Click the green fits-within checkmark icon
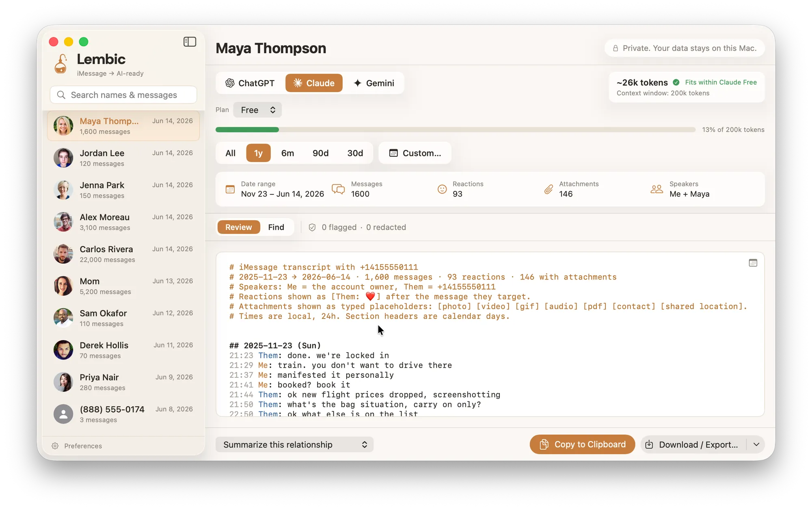The height and width of the screenshot is (509, 812). tap(676, 82)
